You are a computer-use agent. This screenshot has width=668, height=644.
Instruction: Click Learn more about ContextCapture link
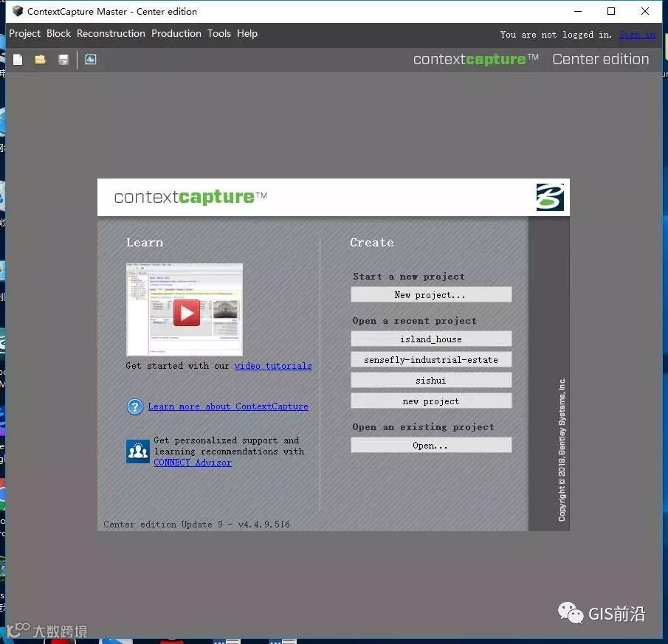(x=228, y=406)
